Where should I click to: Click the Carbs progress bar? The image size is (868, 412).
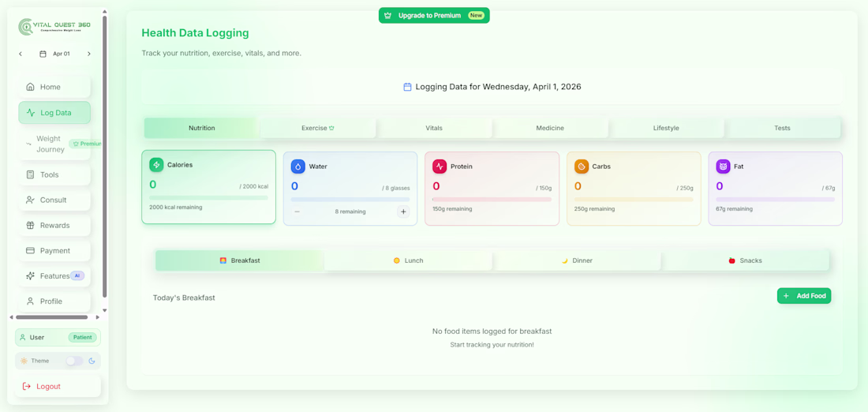(x=634, y=200)
